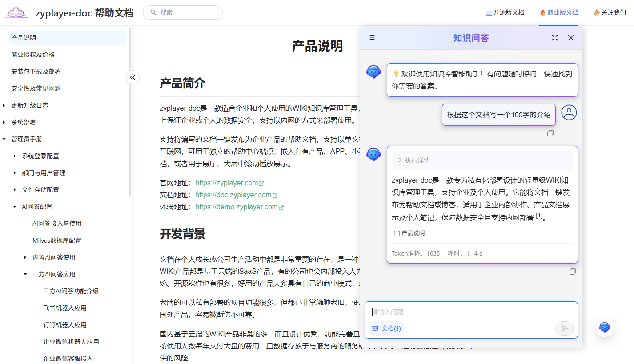Click the floating AI assistant robot icon
Image resolution: width=634 pixels, height=364 pixels.
pyautogui.click(x=605, y=328)
